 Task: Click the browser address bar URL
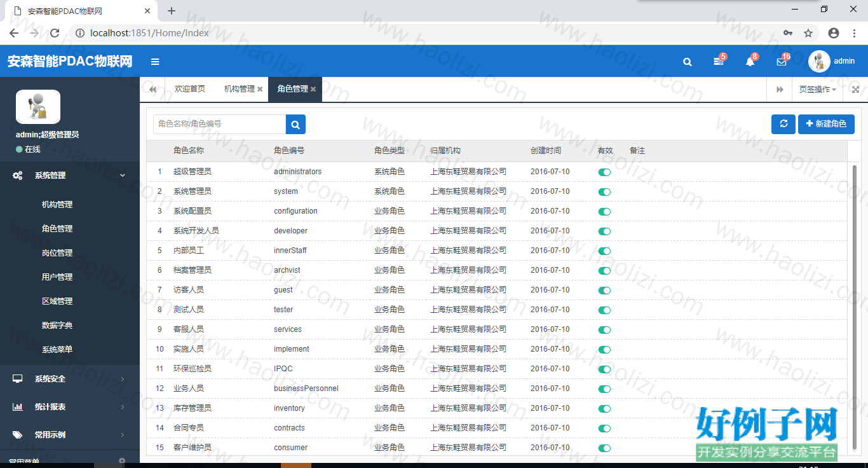149,33
